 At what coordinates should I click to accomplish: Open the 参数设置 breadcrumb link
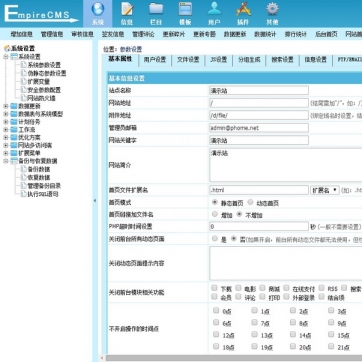pyautogui.click(x=131, y=49)
